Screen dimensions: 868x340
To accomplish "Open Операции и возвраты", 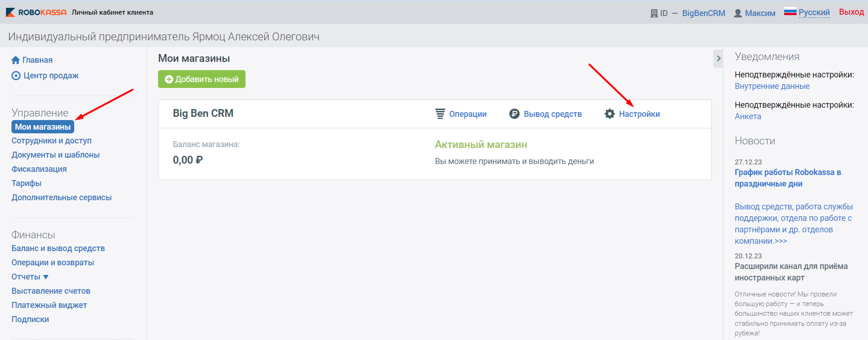I will point(53,263).
